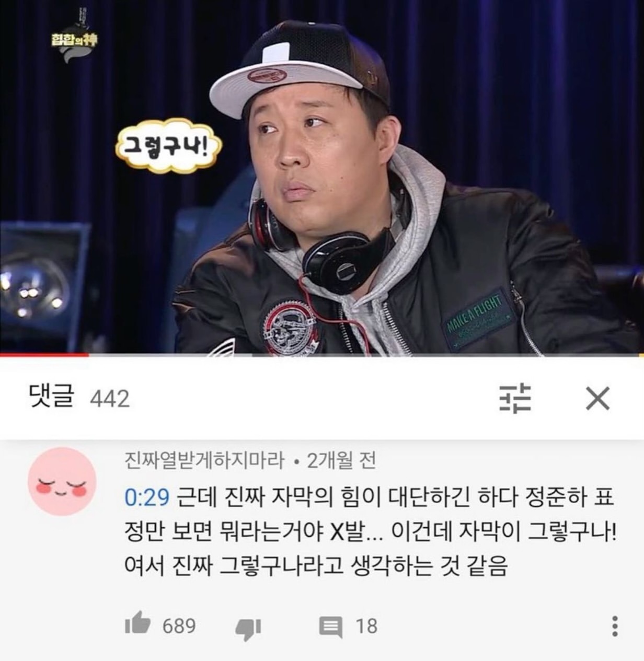Click the video progress bar red marker
Viewport: 644px width, 661px height.
point(44,355)
